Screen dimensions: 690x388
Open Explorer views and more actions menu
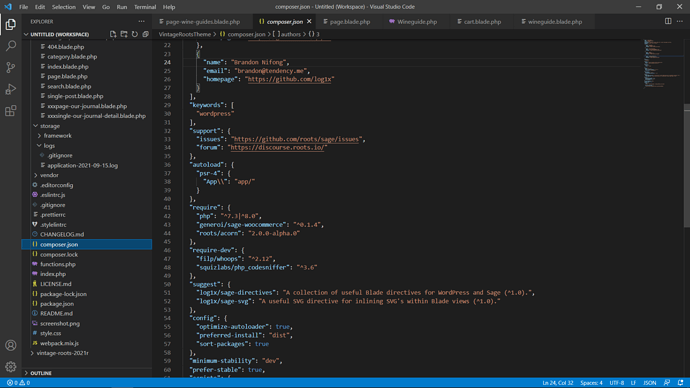pos(141,21)
